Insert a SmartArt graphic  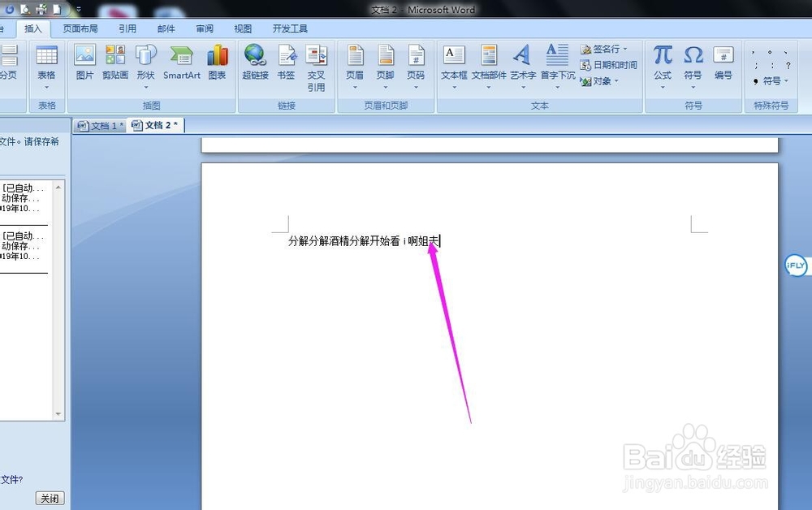coord(181,63)
